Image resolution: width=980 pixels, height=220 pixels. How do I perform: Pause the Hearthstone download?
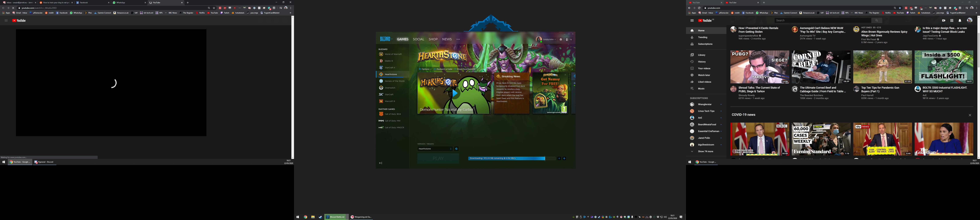559,159
